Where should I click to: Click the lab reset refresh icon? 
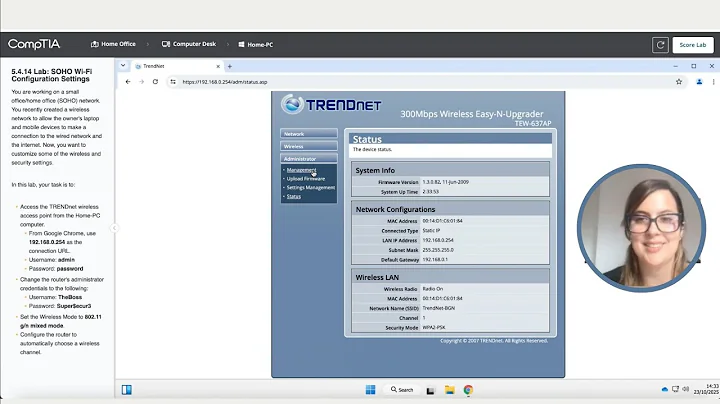point(660,45)
